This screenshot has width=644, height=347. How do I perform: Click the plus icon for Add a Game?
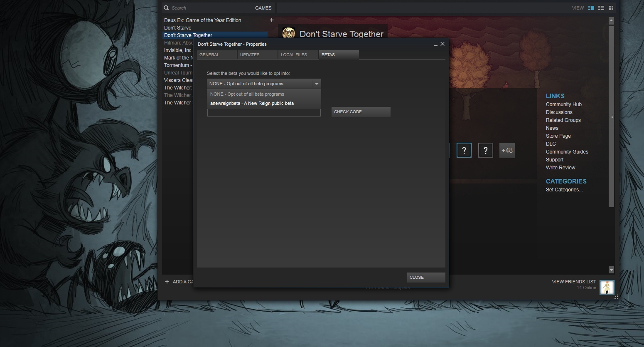point(167,282)
